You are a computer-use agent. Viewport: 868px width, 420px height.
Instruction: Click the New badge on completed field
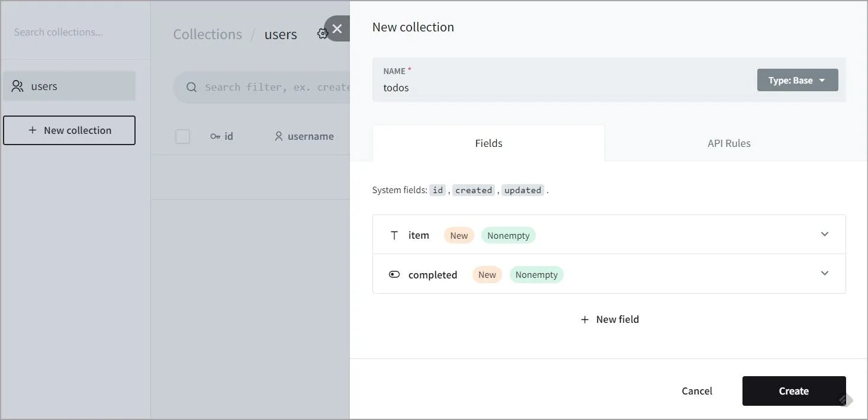[x=487, y=274]
